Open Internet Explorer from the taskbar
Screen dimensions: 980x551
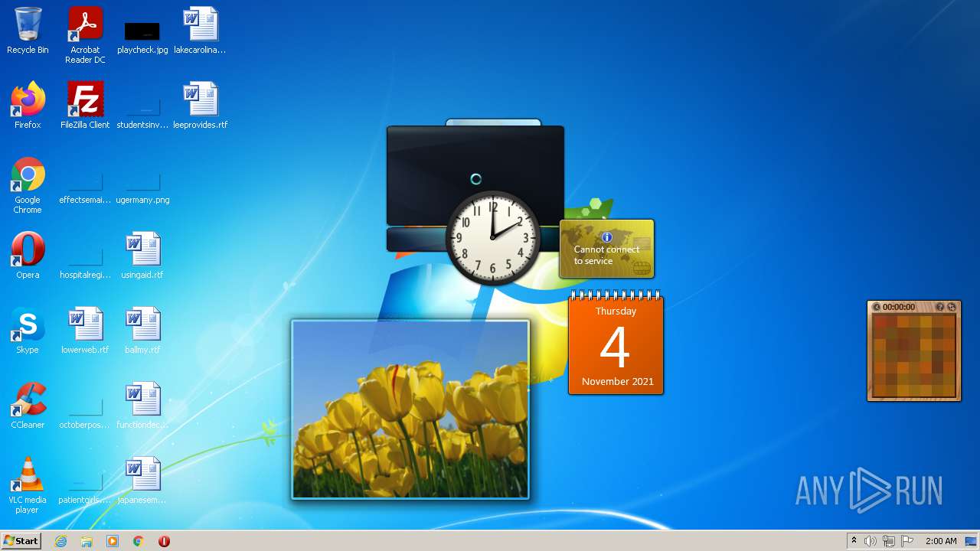[60, 541]
